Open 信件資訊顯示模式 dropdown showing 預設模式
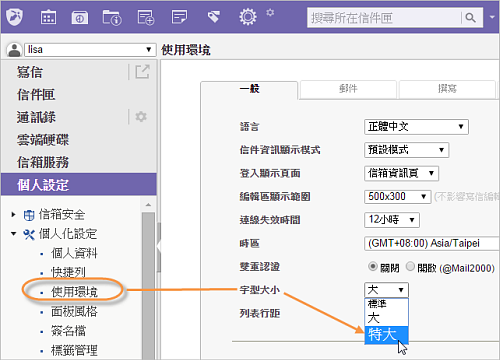Screen dimensions: 500x360 [x=407, y=150]
